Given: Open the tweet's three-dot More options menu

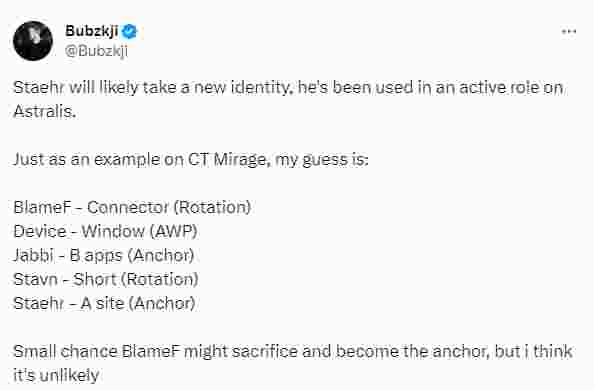Looking at the screenshot, I should pyautogui.click(x=569, y=31).
